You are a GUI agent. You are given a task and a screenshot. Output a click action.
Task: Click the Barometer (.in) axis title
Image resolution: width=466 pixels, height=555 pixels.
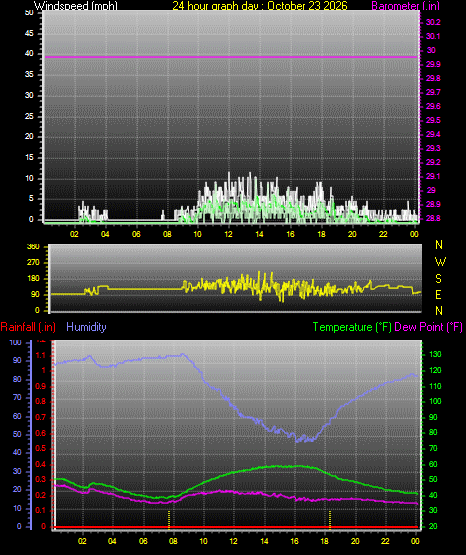coord(406,5)
